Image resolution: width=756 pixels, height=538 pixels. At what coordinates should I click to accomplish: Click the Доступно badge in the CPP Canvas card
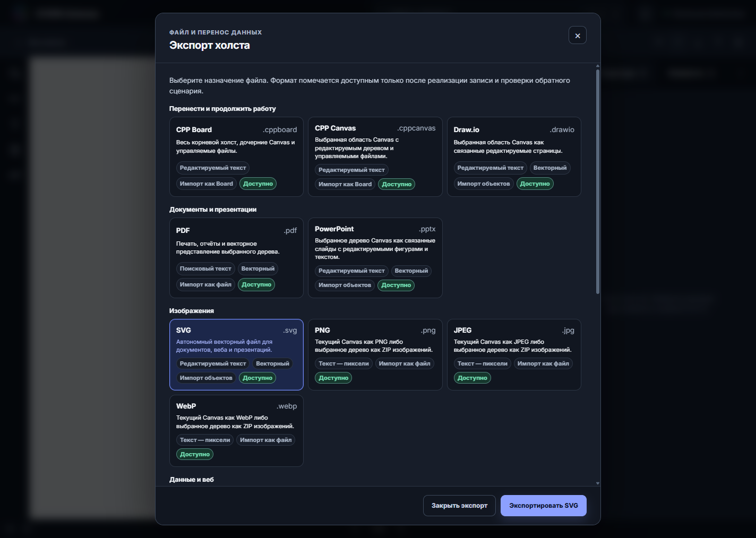[397, 184]
